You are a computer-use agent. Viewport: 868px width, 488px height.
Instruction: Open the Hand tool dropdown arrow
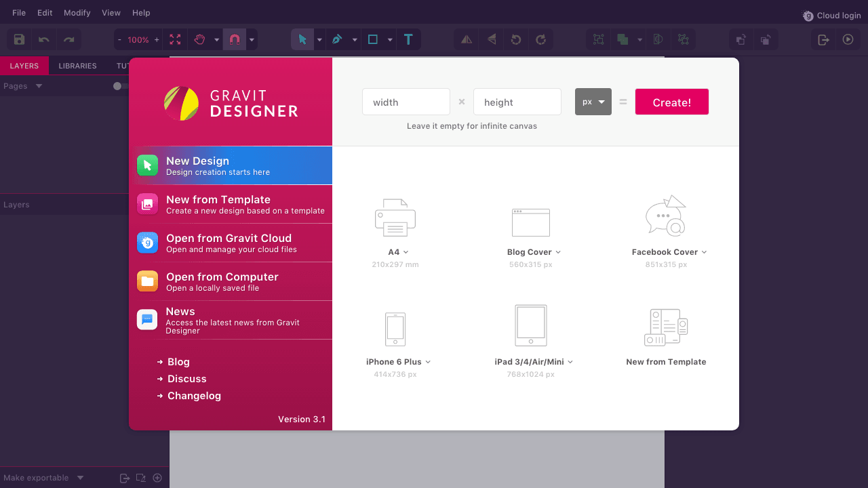(217, 40)
